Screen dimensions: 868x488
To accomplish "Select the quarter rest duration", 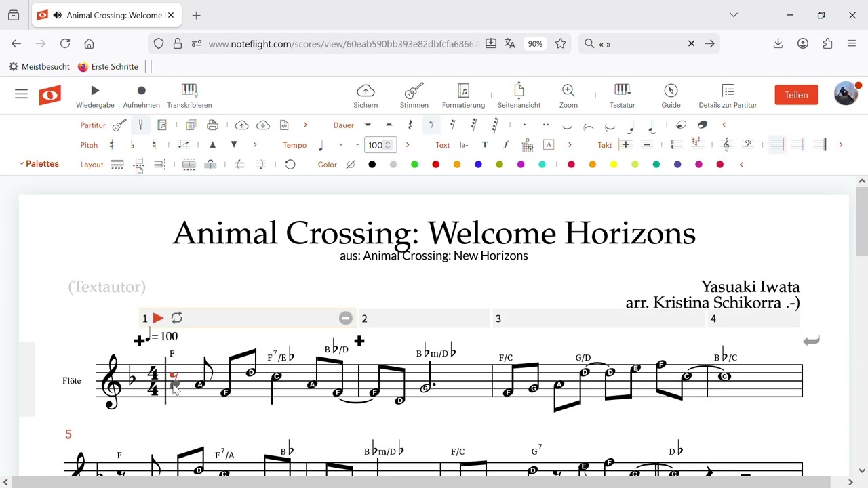I will [x=410, y=125].
